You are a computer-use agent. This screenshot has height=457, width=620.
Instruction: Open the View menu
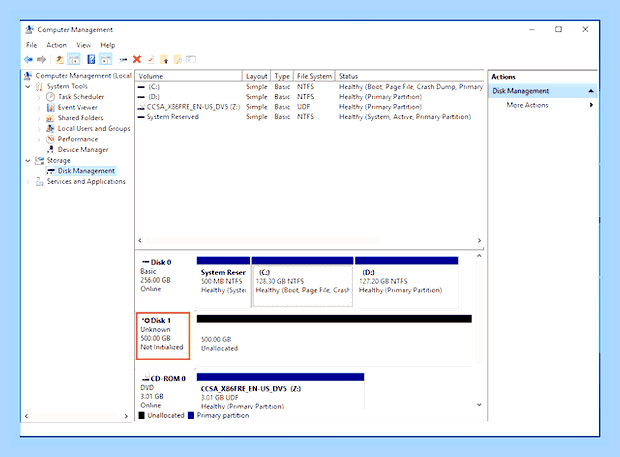pos(83,45)
